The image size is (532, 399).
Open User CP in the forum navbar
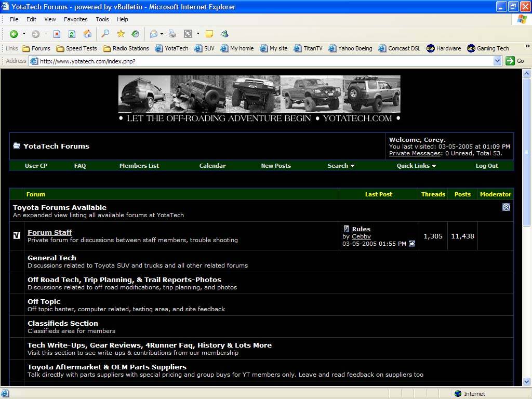[x=36, y=166]
